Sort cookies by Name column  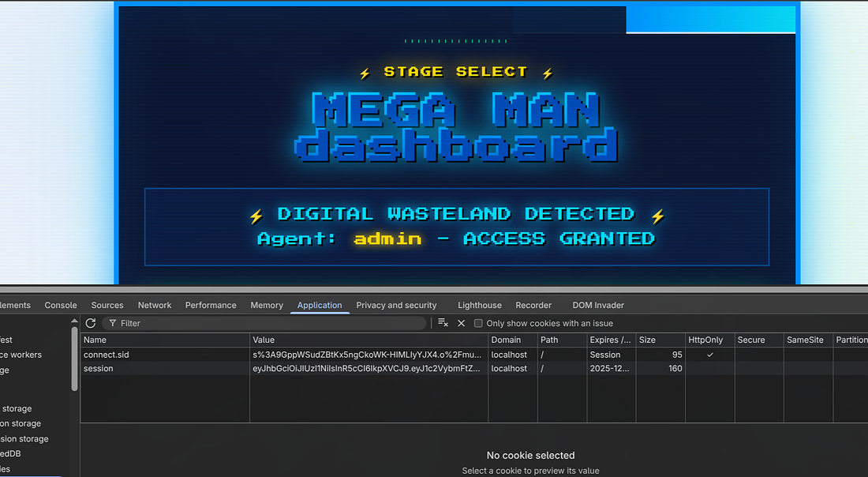tap(165, 340)
